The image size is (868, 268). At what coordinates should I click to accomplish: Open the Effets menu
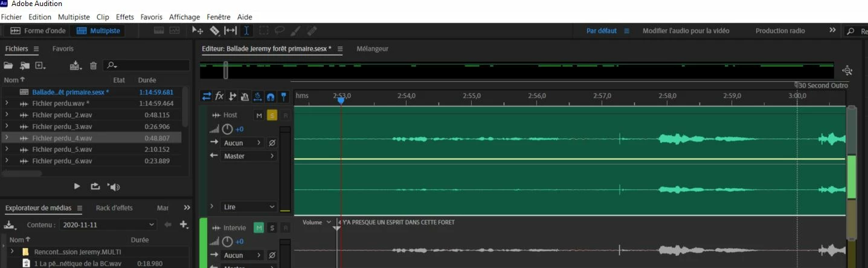(125, 17)
